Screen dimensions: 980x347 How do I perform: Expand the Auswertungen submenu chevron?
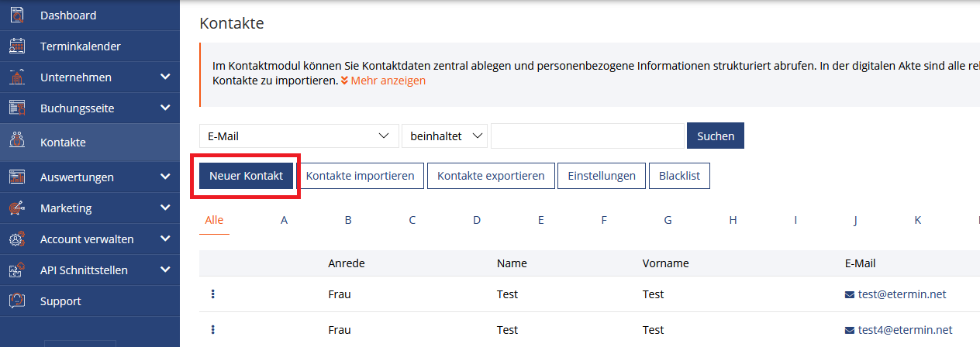[165, 176]
